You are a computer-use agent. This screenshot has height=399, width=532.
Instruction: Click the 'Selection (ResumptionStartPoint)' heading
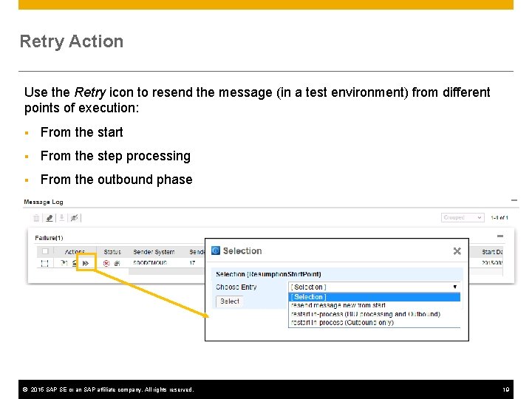(268, 274)
